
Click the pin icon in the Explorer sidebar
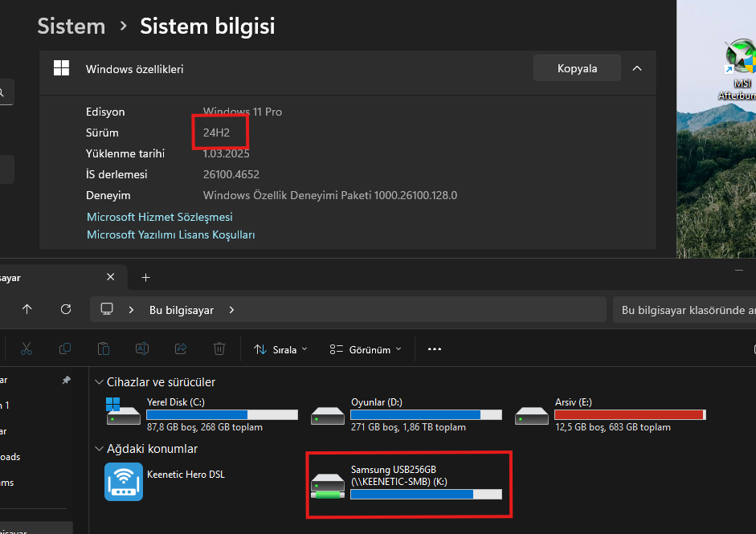(67, 380)
